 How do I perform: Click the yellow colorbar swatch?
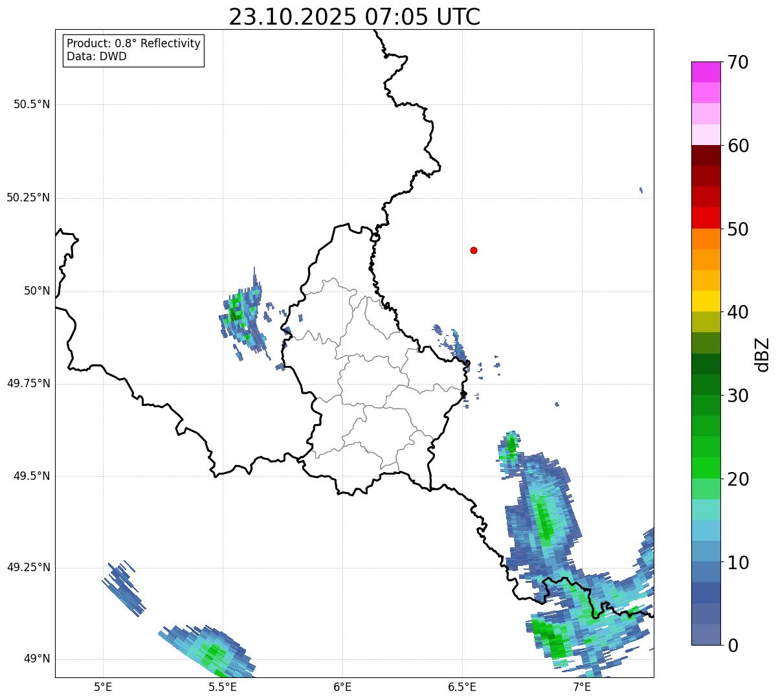706,301
